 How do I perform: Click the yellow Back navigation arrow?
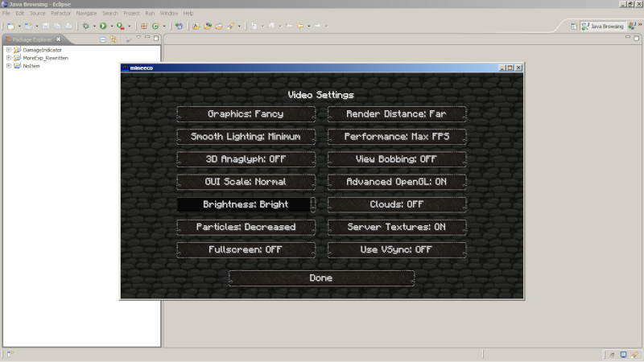pos(300,26)
